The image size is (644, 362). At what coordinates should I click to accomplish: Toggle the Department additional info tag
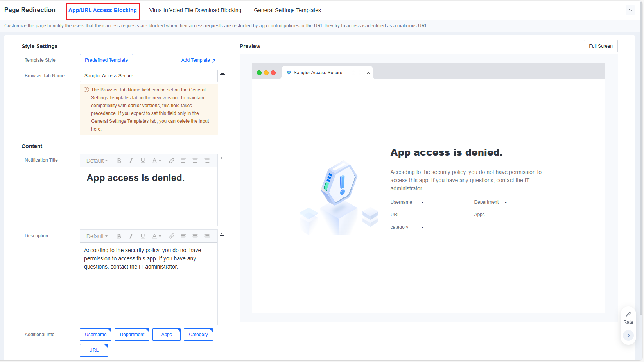[132, 335]
